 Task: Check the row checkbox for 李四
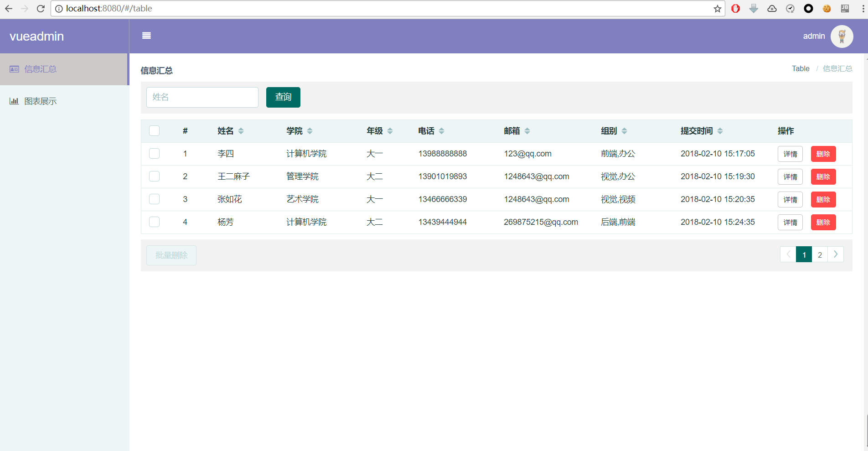tap(155, 154)
